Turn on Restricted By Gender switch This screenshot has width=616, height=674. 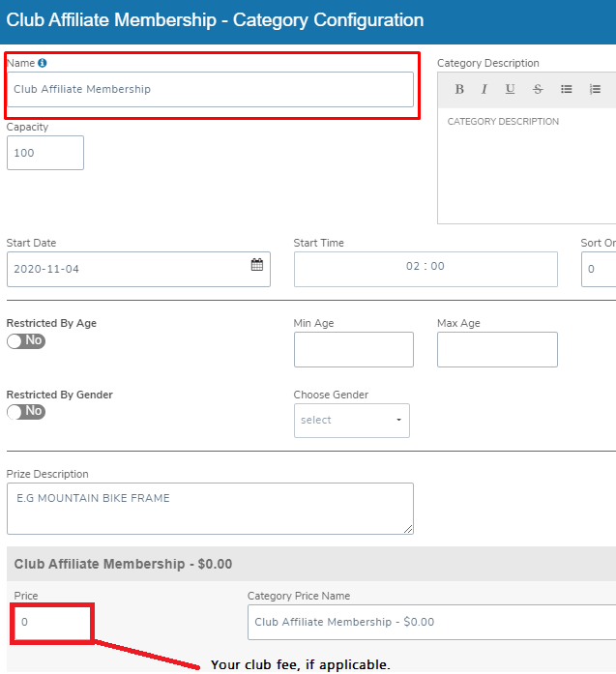(26, 411)
